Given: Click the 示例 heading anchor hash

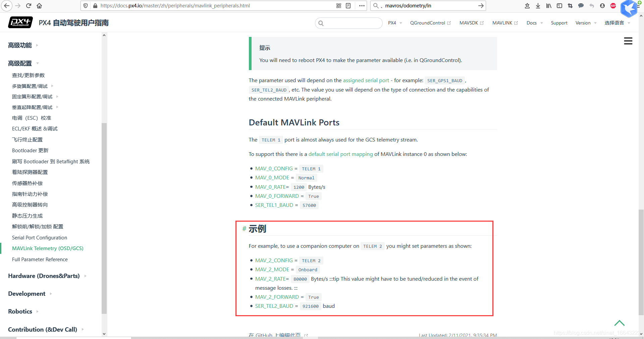Looking at the screenshot, I should coord(244,229).
